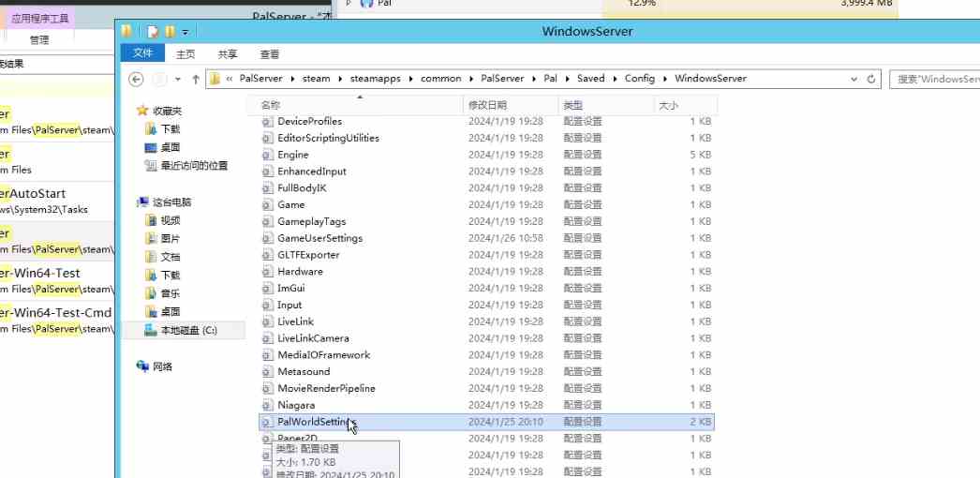Select the ImGui file icon

(268, 289)
